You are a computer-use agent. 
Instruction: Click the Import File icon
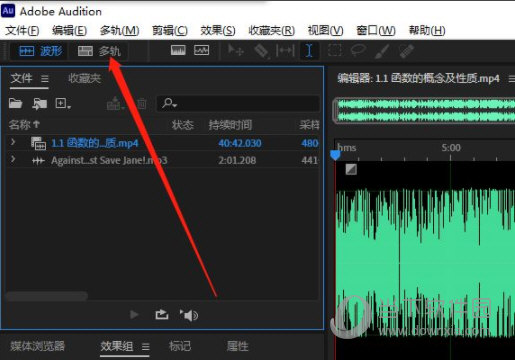tap(39, 104)
